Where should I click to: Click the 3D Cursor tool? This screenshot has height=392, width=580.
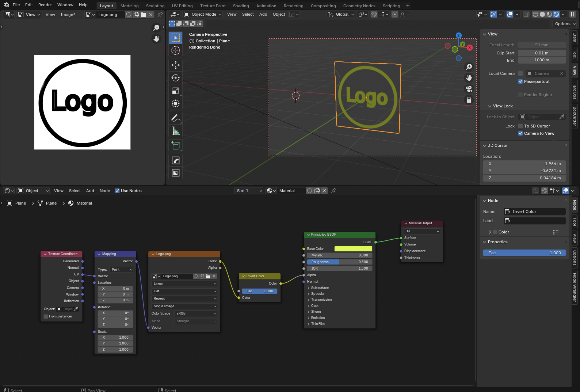(176, 50)
